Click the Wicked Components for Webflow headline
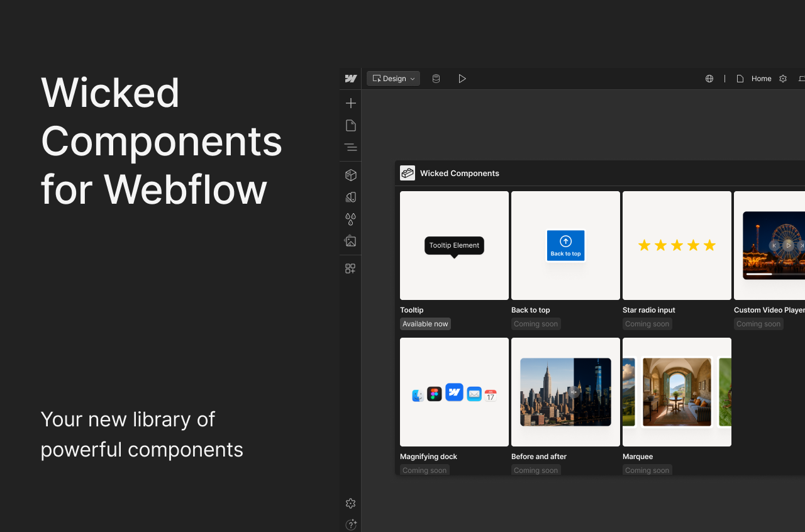805x532 pixels. click(x=162, y=141)
